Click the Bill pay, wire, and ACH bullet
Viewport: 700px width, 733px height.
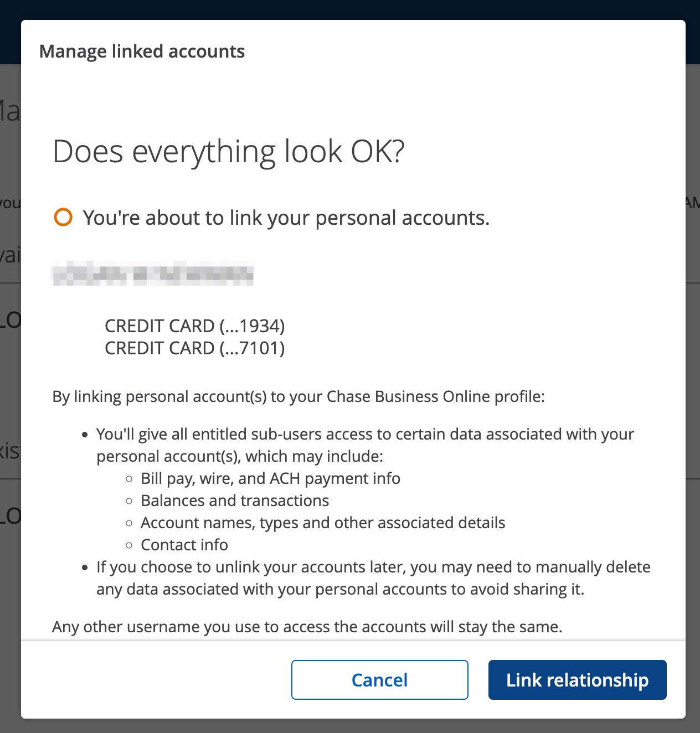point(271,478)
